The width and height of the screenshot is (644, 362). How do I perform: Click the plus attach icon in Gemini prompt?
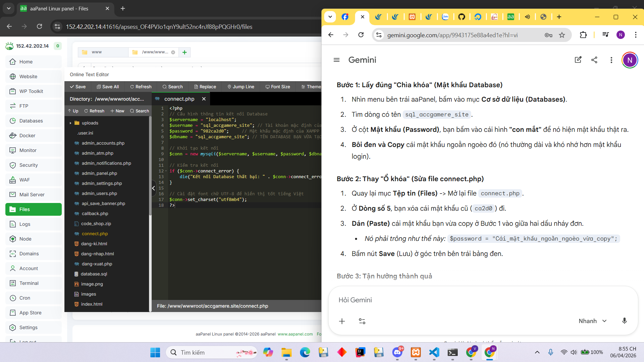coord(342,321)
